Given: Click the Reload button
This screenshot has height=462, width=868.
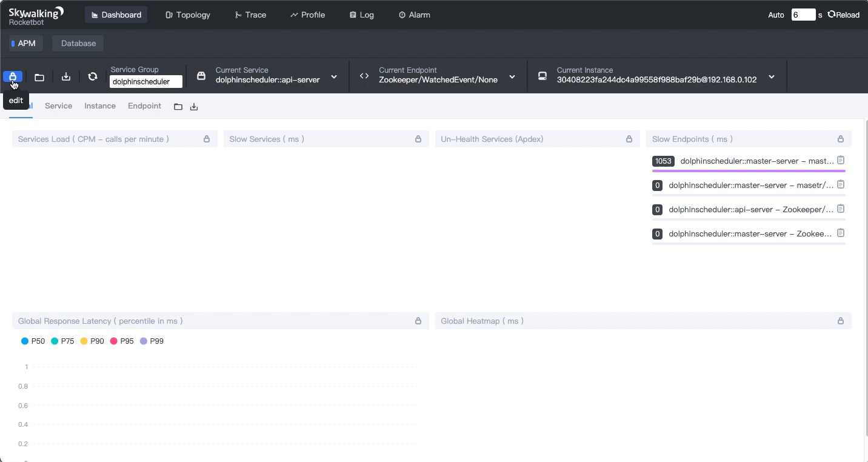Looking at the screenshot, I should click(x=844, y=15).
